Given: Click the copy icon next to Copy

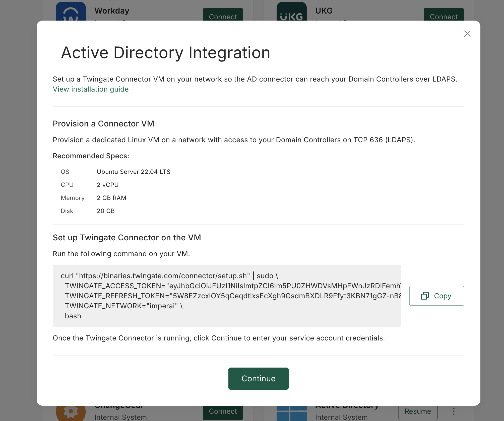Looking at the screenshot, I should pyautogui.click(x=425, y=296).
